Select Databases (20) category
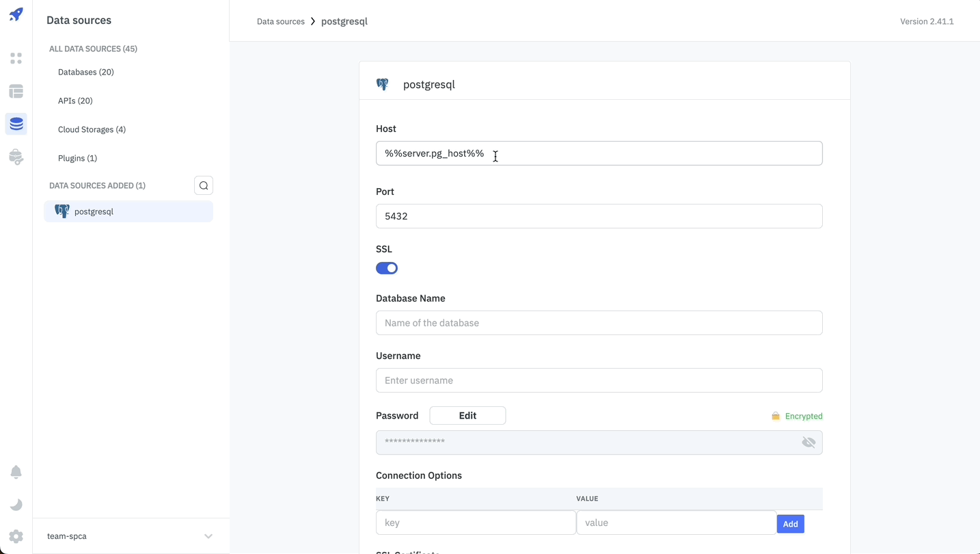This screenshot has height=554, width=980. pyautogui.click(x=86, y=72)
